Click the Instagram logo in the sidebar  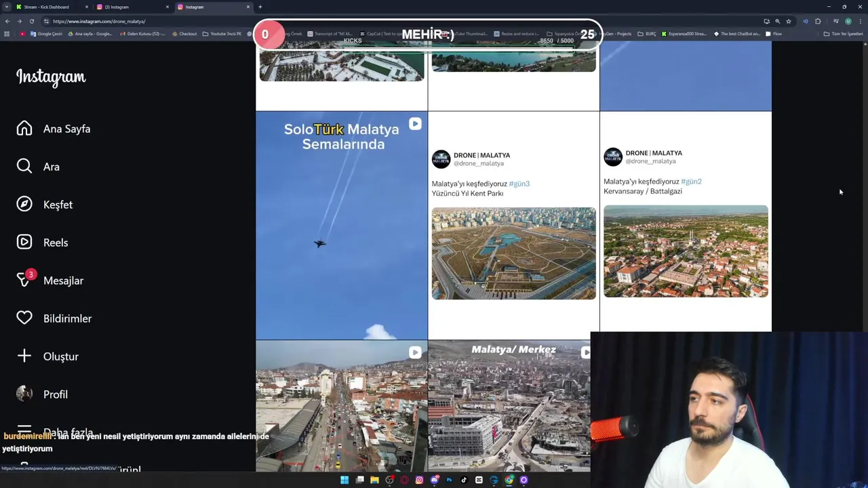point(51,78)
